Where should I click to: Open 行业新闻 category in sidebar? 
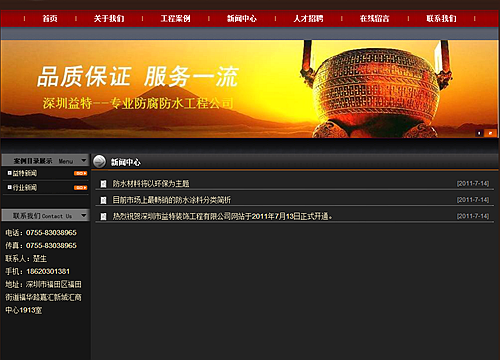[25, 187]
